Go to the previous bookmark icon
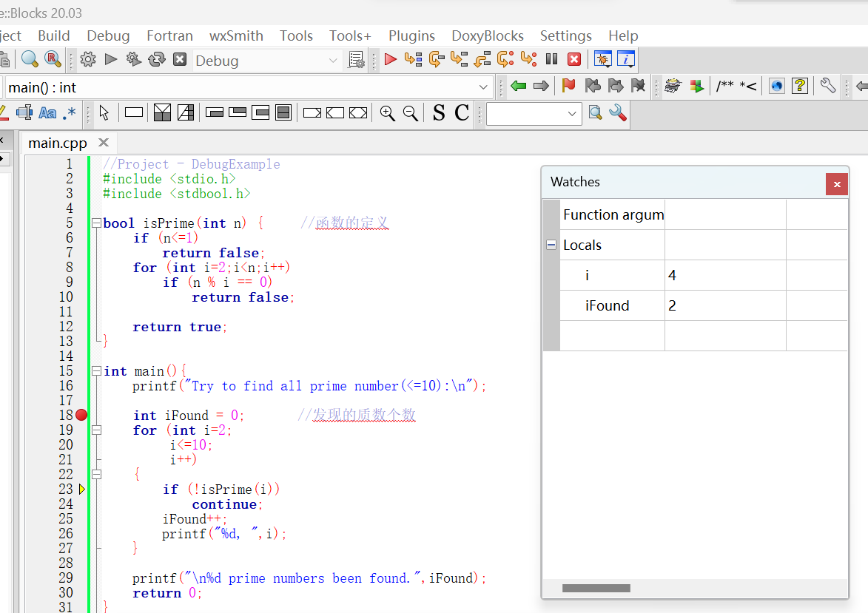This screenshot has width=868, height=613. point(592,86)
